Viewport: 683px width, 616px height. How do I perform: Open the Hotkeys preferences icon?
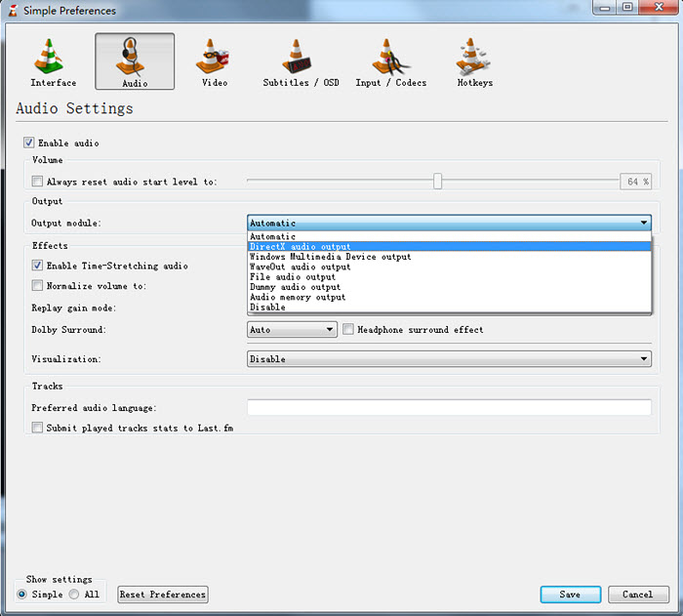[472, 57]
